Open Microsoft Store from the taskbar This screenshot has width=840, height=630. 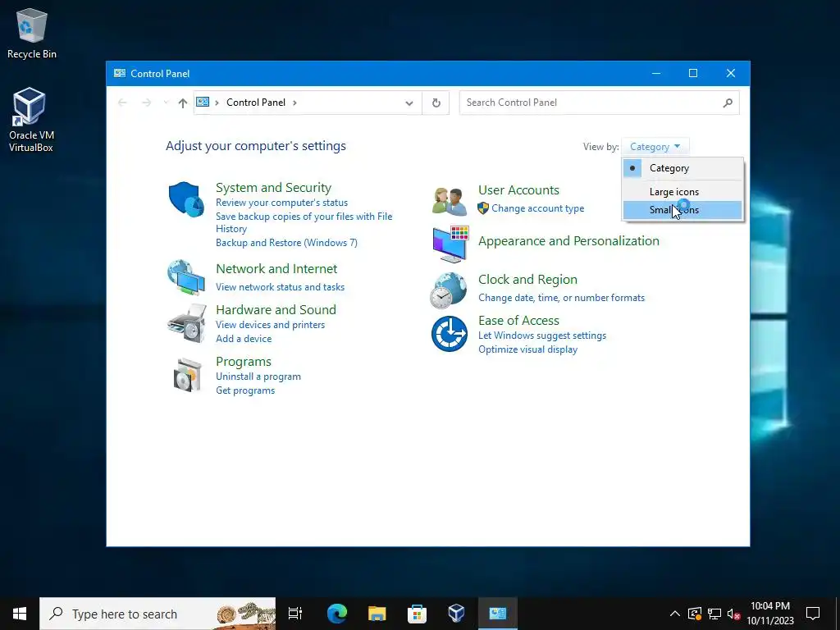click(x=417, y=614)
